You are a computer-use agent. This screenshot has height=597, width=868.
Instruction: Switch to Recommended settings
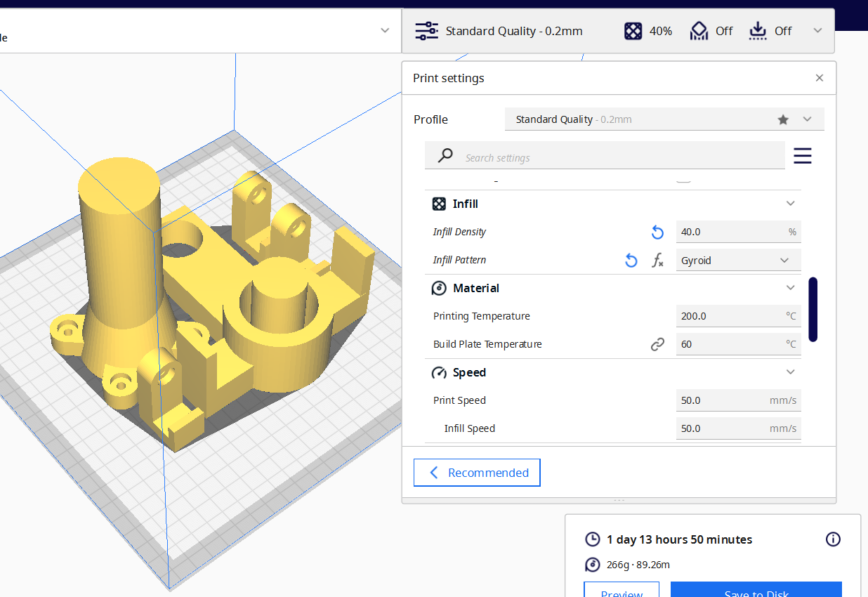[477, 473]
